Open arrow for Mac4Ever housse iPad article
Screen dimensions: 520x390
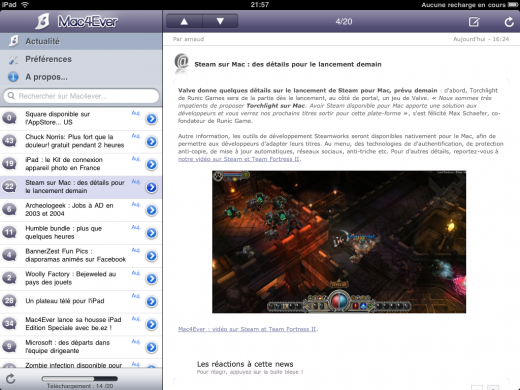click(152, 324)
